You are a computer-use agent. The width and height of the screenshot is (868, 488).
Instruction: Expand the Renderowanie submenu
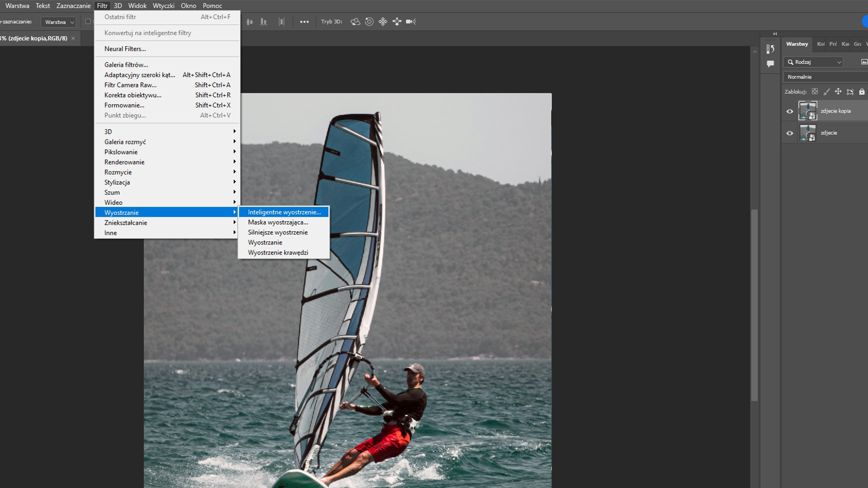click(167, 162)
